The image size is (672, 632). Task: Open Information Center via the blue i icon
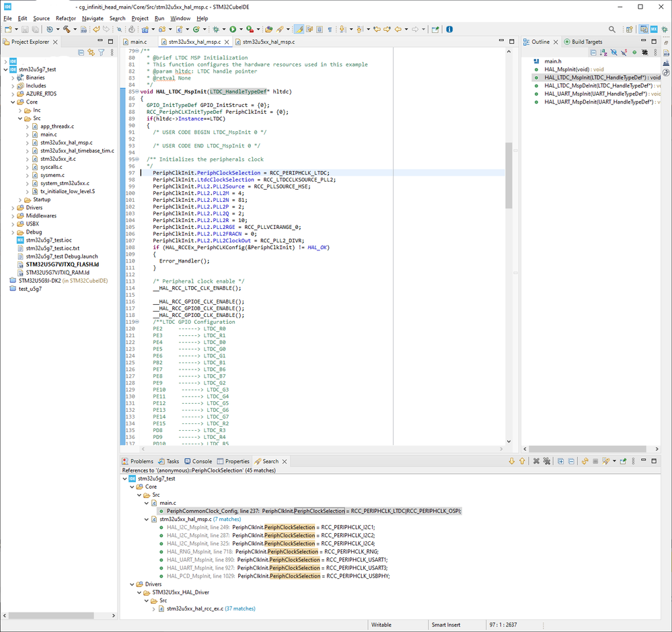pyautogui.click(x=449, y=30)
